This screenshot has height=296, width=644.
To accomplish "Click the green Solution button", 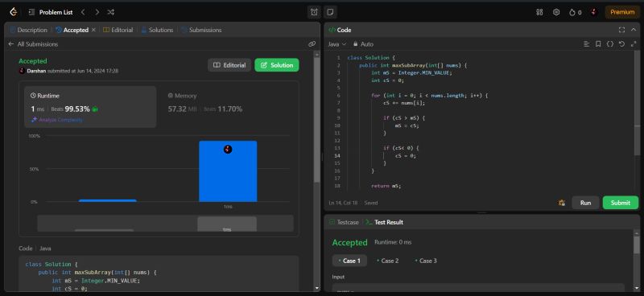I will coord(277,65).
